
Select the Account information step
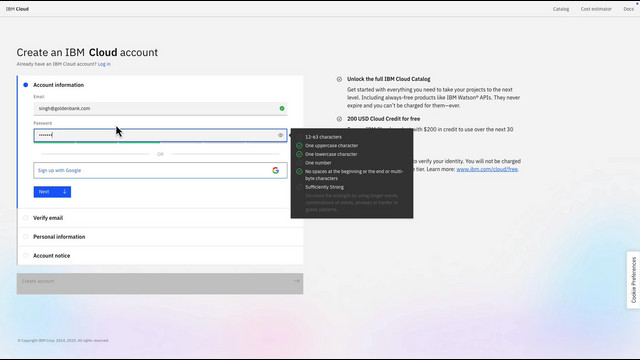[x=58, y=85]
